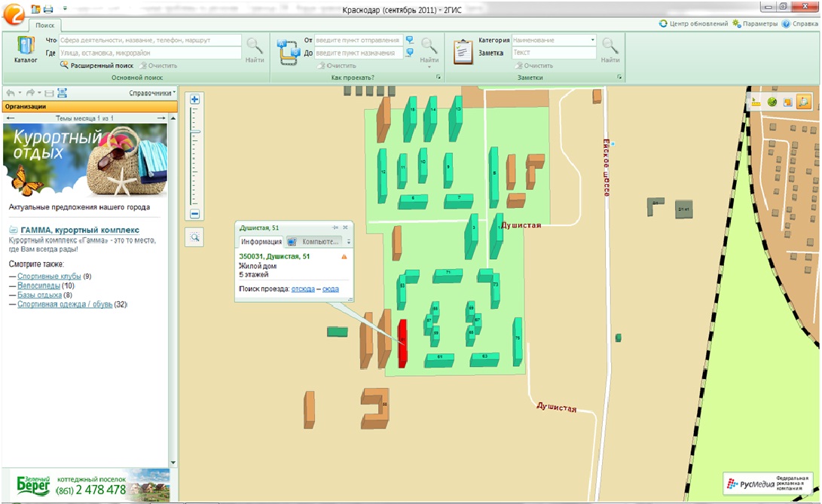Image resolution: width=822 pixels, height=504 pixels.
Task: Open the Параметры settings menu
Action: [x=755, y=23]
